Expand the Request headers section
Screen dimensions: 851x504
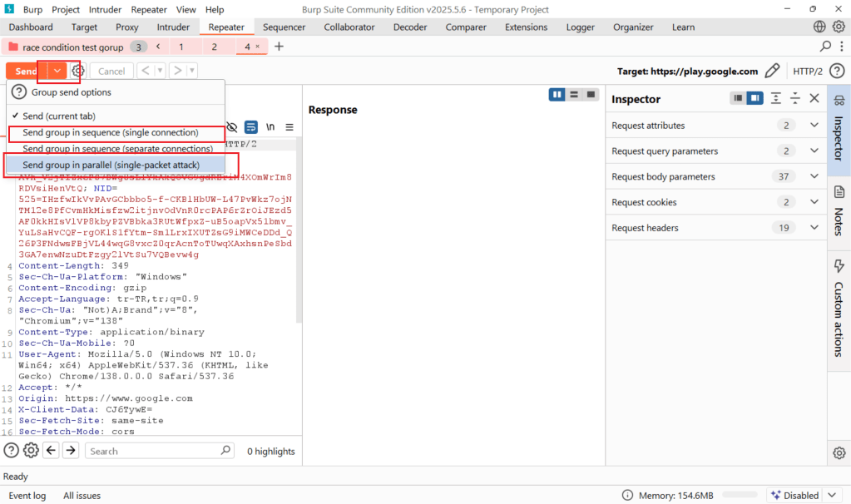pyautogui.click(x=814, y=228)
